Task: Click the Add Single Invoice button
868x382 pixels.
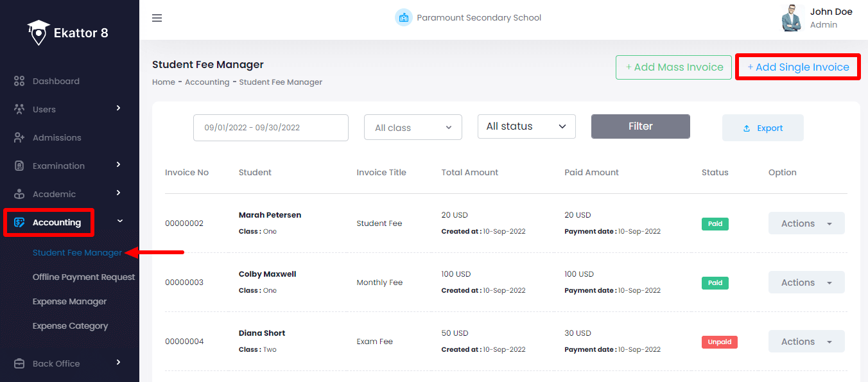Action: [x=797, y=66]
